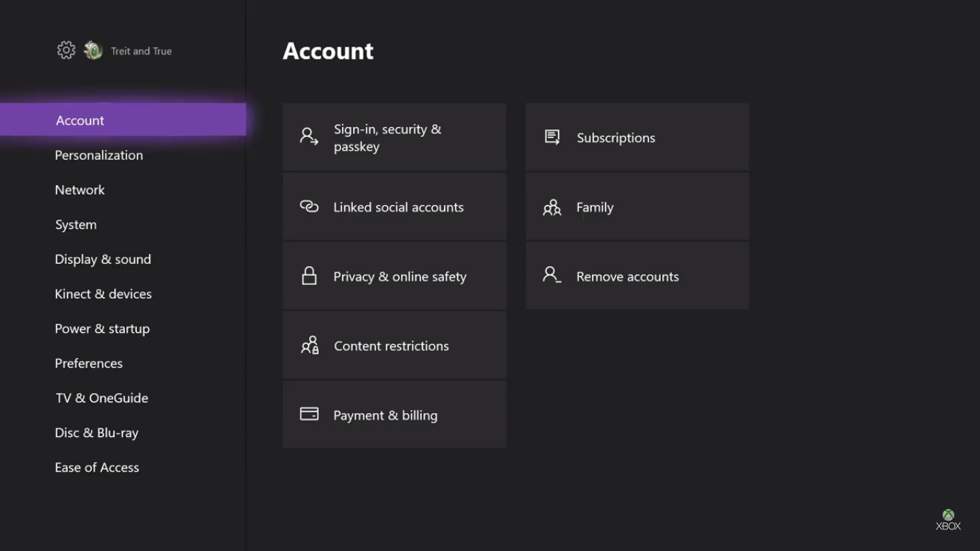Go to System settings

[x=75, y=225]
